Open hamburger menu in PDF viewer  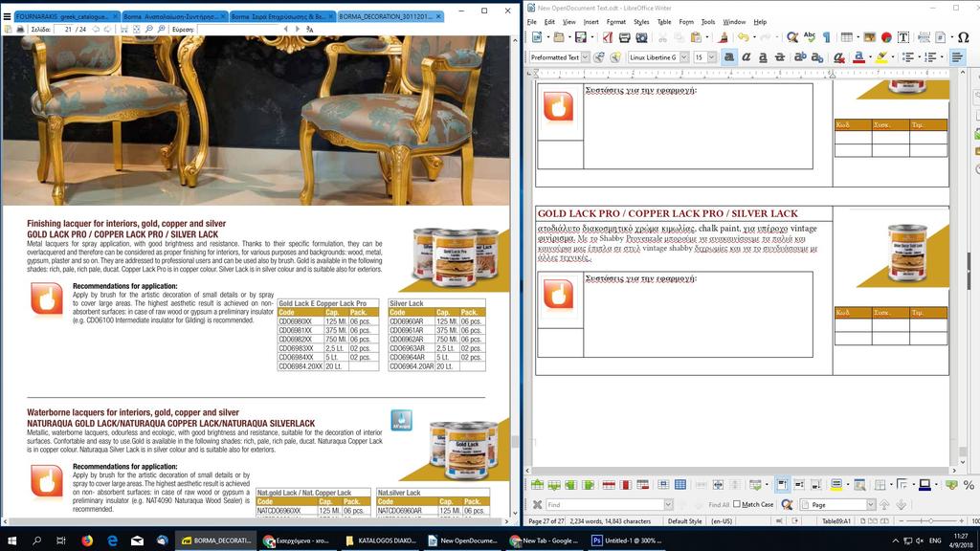7,16
